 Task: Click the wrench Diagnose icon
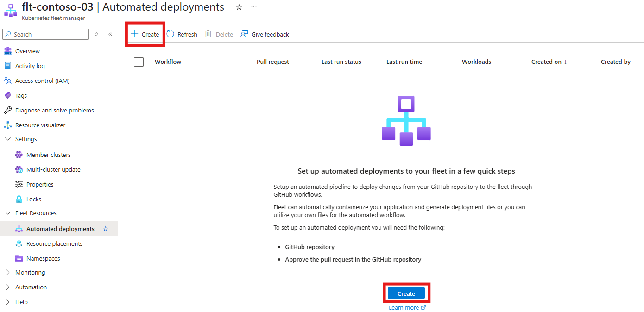[x=7, y=110]
